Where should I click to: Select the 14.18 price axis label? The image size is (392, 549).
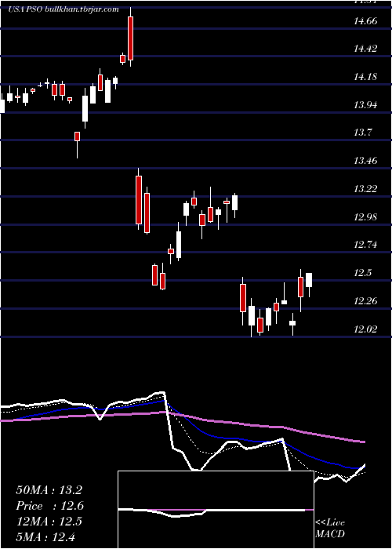[365, 77]
